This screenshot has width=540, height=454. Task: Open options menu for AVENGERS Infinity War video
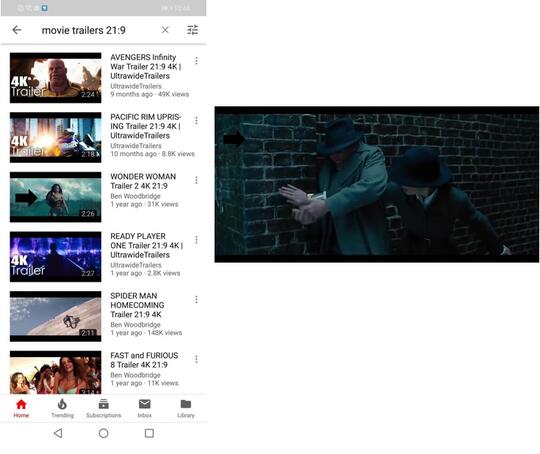[x=196, y=61]
